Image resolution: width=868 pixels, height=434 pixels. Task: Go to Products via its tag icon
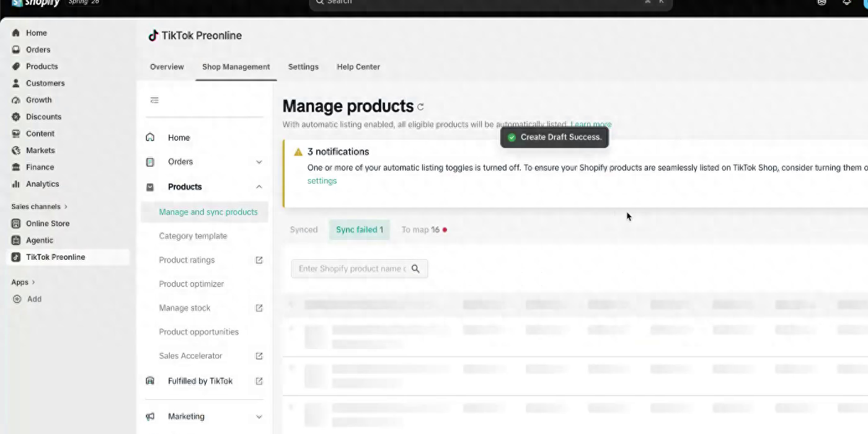[x=16, y=66]
